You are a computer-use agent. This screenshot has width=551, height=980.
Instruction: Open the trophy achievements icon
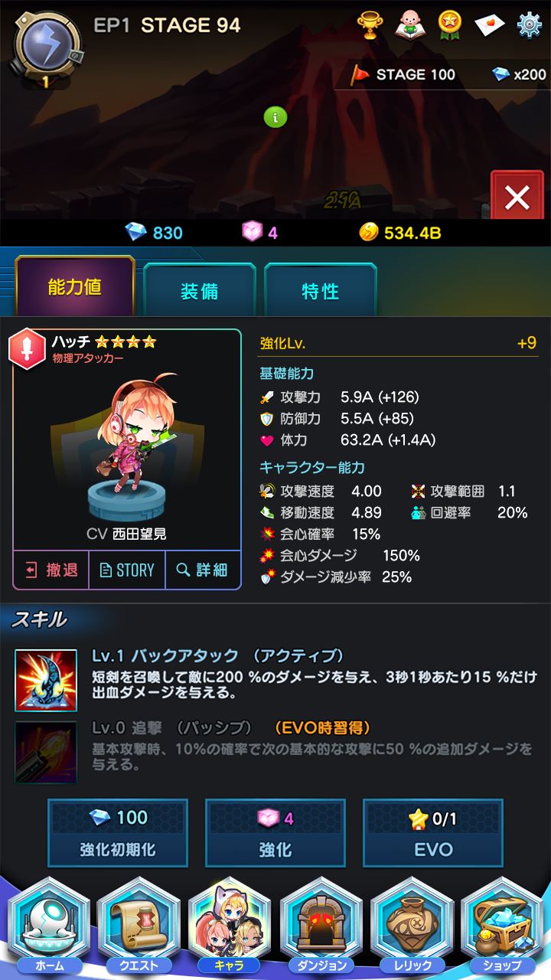[x=370, y=25]
